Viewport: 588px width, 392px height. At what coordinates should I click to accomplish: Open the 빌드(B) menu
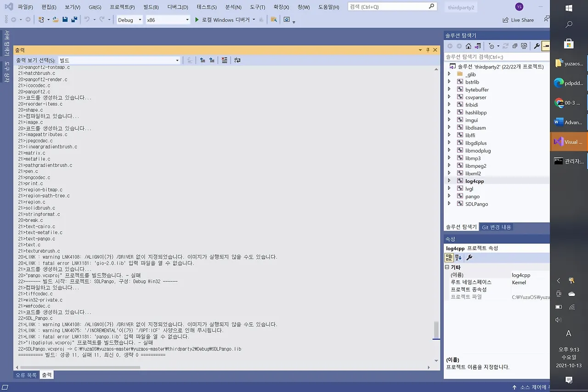pos(151,7)
